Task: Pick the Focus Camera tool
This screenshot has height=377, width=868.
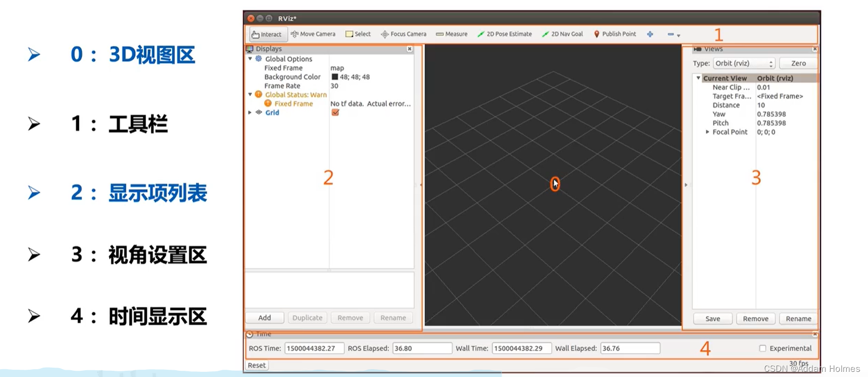Action: (403, 34)
